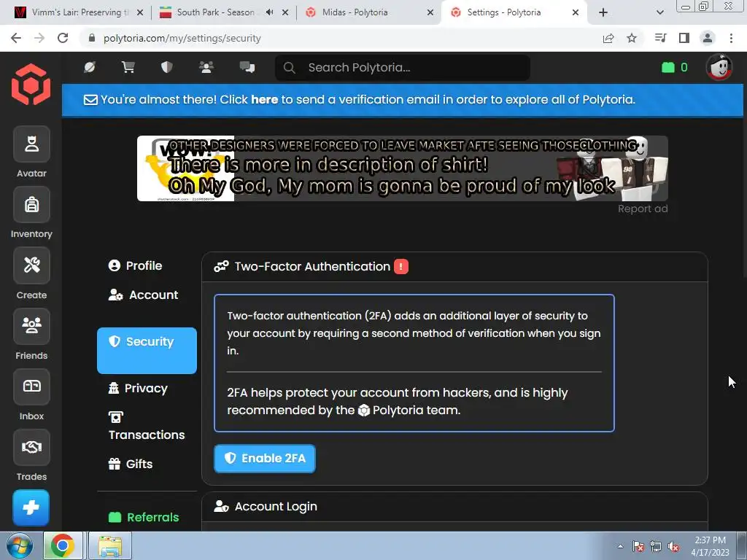Click the taskbar volume muted icon
Screen dimensions: 747x560
pyautogui.click(x=673, y=546)
